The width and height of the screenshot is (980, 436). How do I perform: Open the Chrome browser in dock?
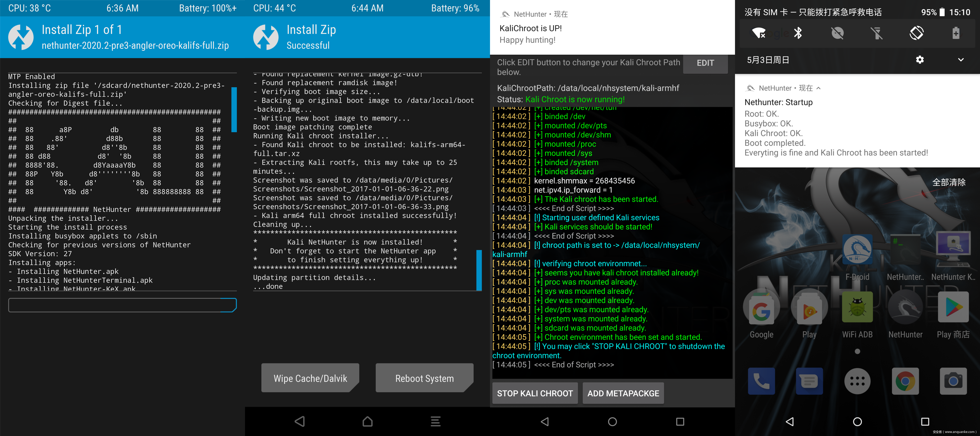pos(905,381)
